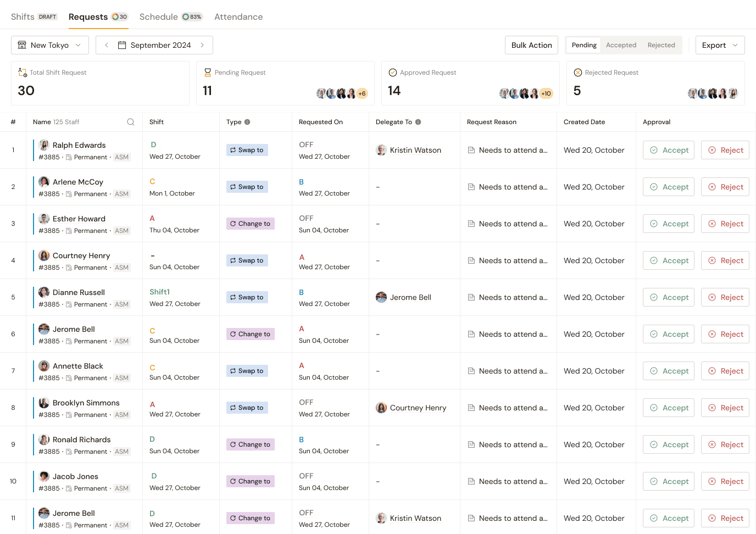Expand the Export dropdown menu
756x534 pixels.
pyautogui.click(x=720, y=45)
